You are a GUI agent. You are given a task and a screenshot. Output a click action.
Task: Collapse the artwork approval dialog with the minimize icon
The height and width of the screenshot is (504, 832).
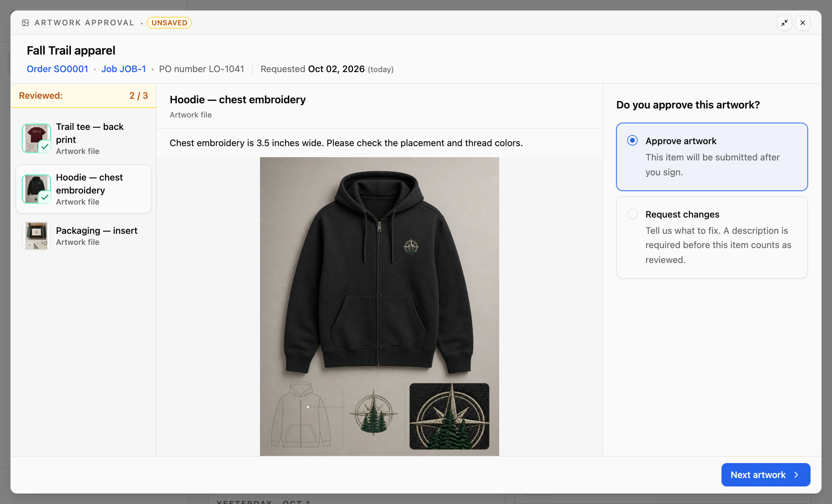(x=784, y=23)
